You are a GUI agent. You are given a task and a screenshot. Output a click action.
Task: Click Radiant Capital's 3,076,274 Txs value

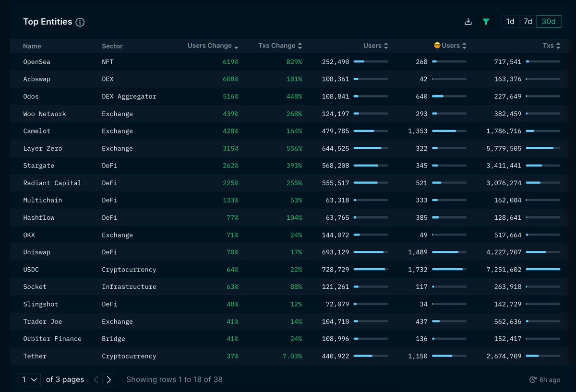click(504, 183)
